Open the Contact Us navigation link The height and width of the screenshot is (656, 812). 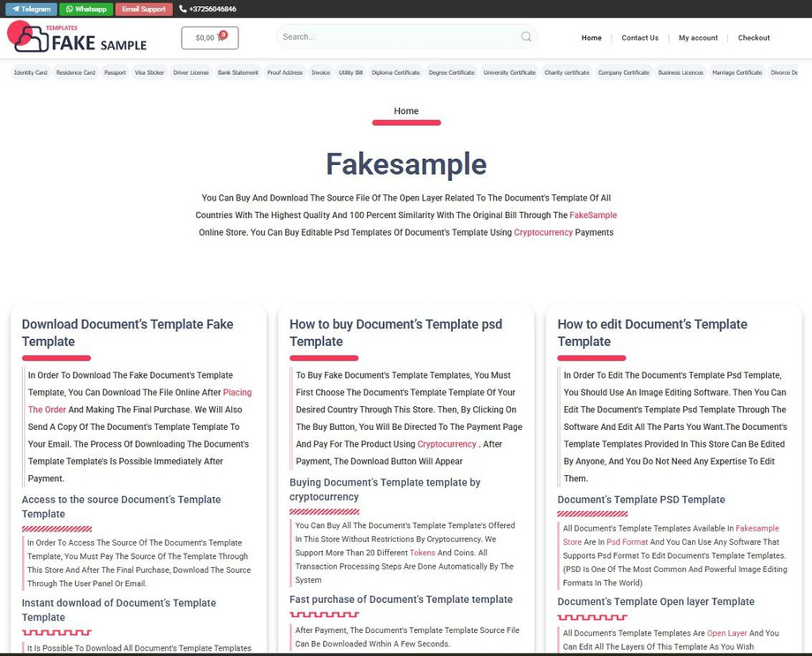[640, 38]
